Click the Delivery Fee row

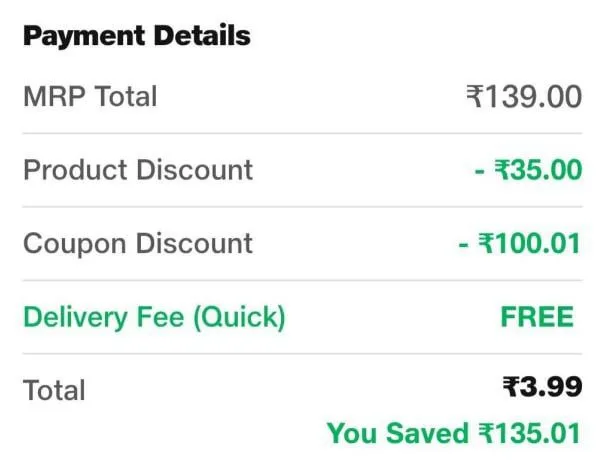(x=301, y=317)
